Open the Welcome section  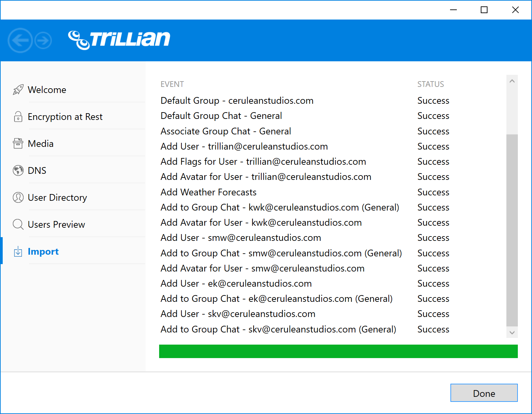(47, 90)
